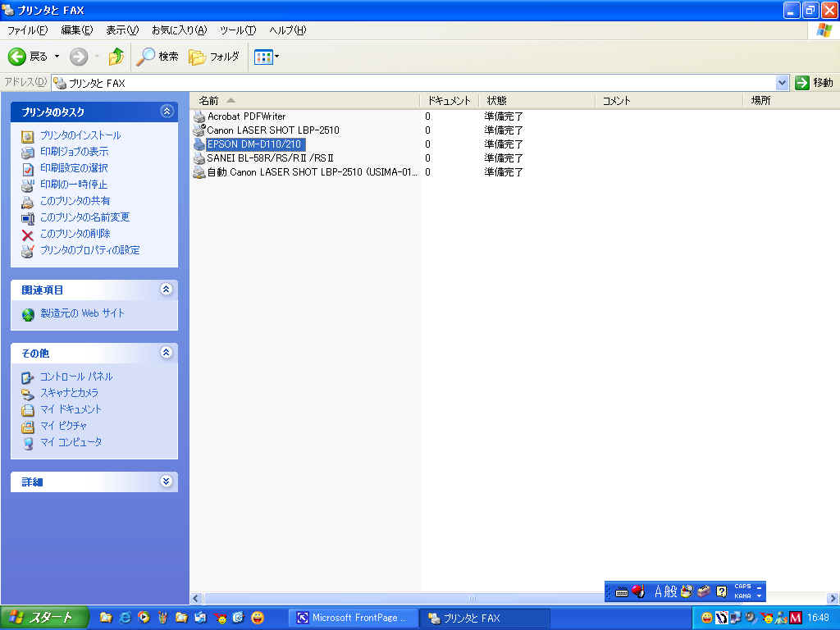Click the horizontal scrollbar left arrow
The height and width of the screenshot is (630, 840).
coord(196,598)
